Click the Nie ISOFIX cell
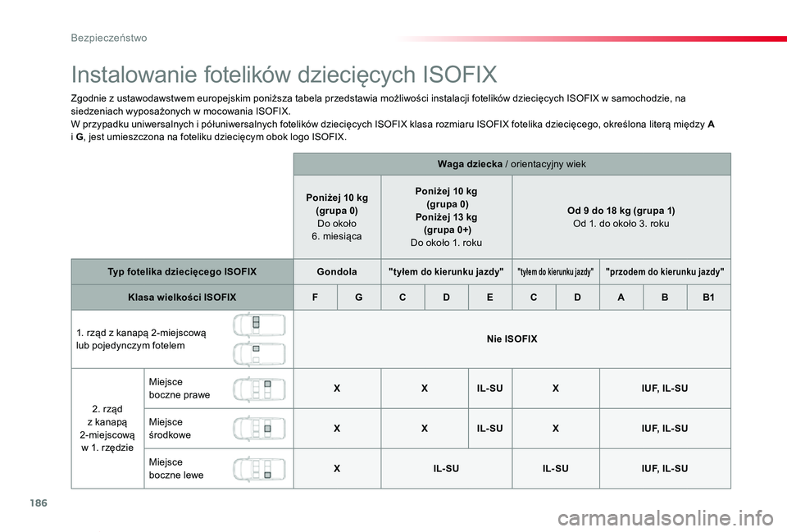This screenshot has height=532, width=787. (512, 339)
